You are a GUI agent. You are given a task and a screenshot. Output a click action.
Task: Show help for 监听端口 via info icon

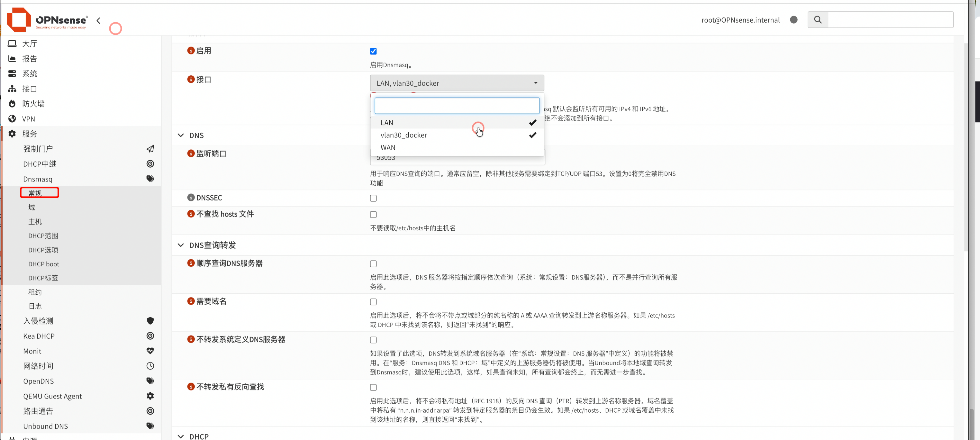pyautogui.click(x=191, y=153)
